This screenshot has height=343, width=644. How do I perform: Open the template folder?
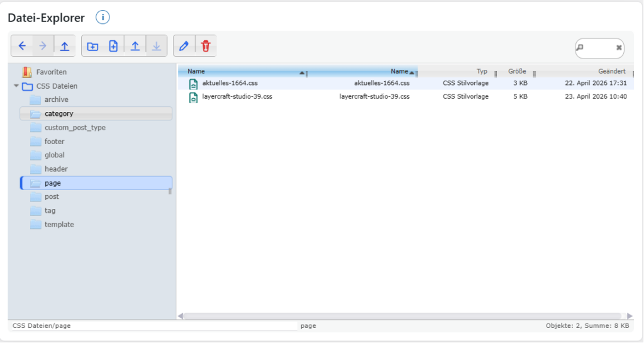tap(59, 224)
